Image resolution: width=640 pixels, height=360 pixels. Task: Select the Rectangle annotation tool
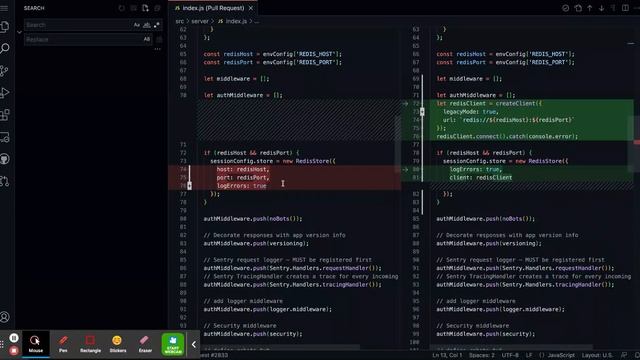[90, 344]
